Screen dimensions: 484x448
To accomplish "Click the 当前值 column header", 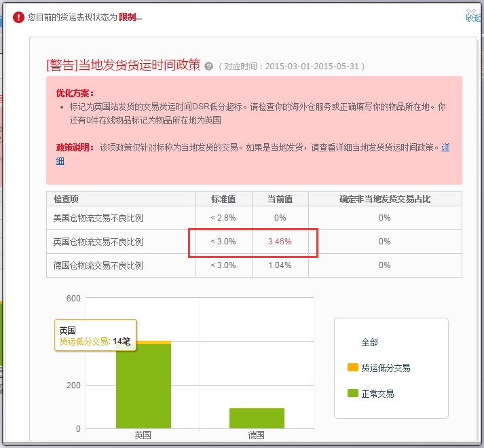I will [280, 199].
